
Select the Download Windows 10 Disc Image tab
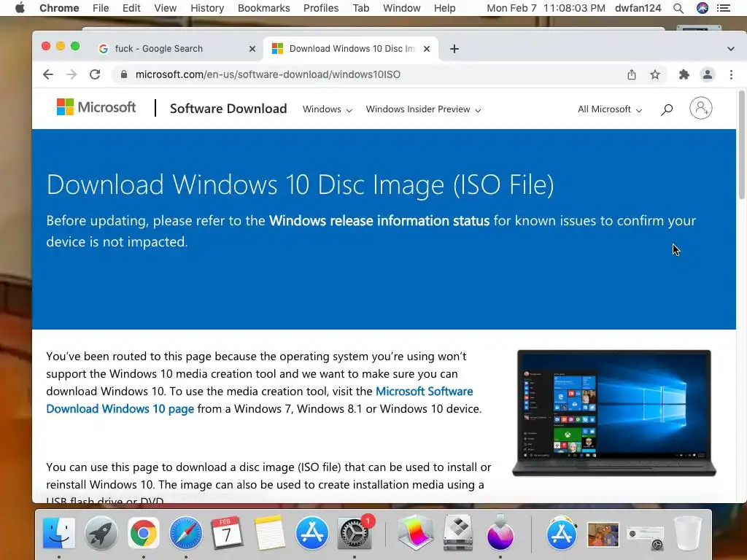click(350, 49)
